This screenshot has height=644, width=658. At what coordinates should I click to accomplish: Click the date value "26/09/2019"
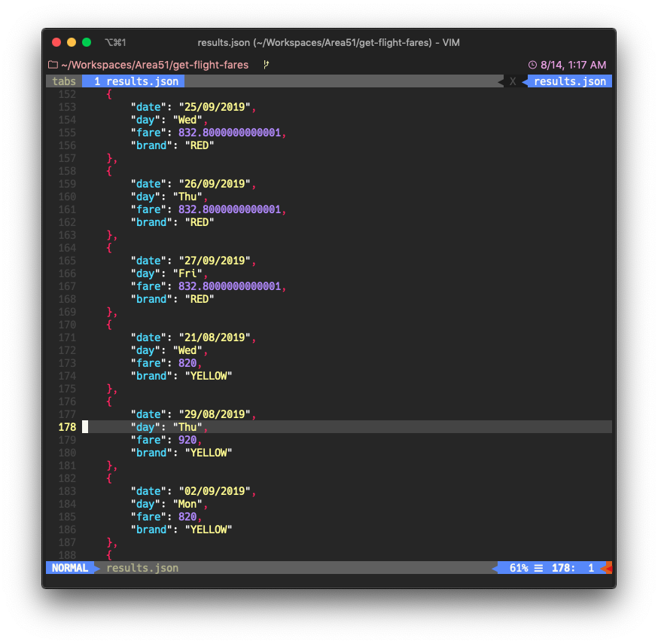point(215,184)
